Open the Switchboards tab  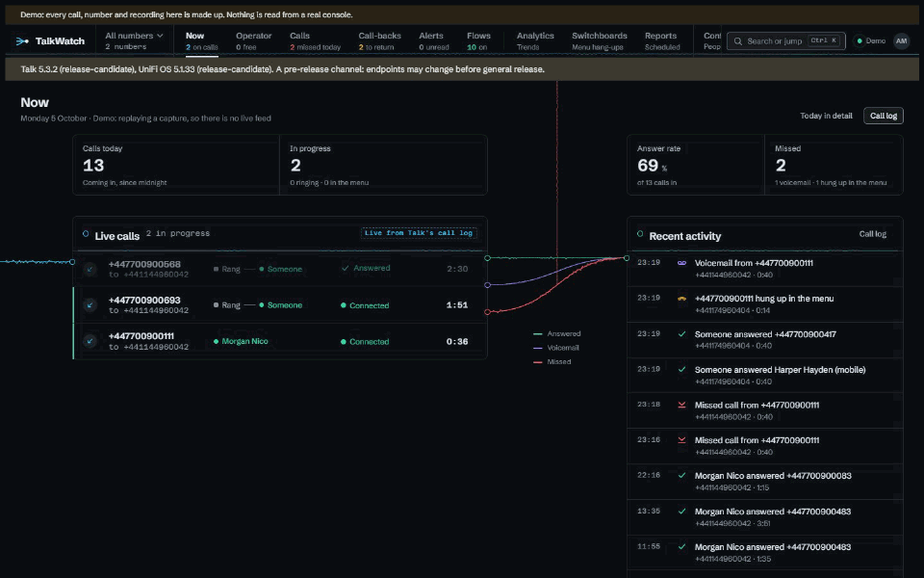(600, 40)
